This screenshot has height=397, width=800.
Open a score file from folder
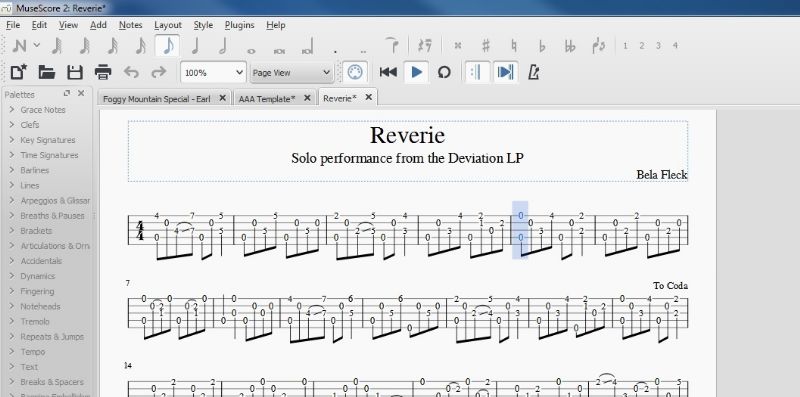point(47,72)
